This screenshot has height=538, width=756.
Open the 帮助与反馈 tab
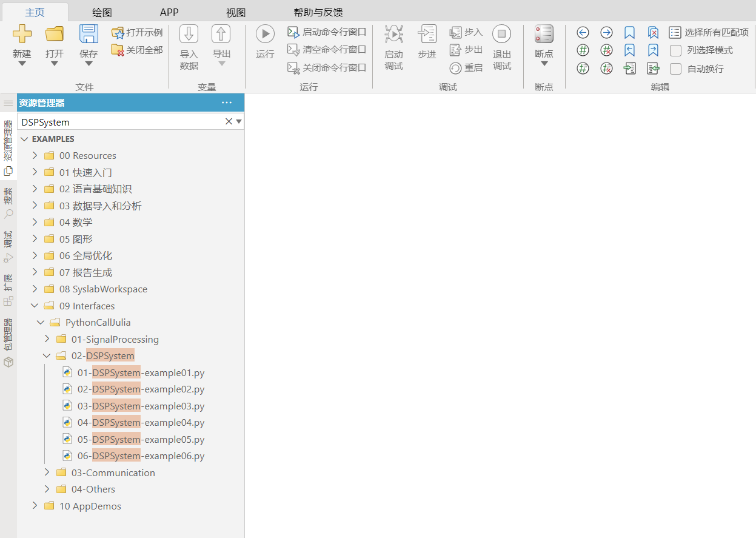pyautogui.click(x=318, y=12)
